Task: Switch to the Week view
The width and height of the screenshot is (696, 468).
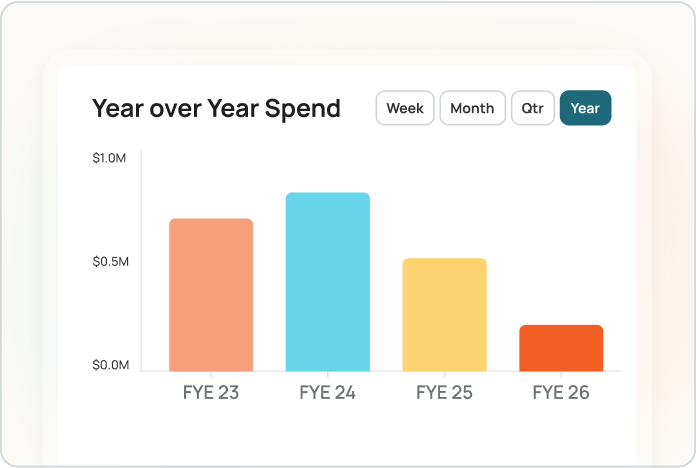Action: [405, 108]
